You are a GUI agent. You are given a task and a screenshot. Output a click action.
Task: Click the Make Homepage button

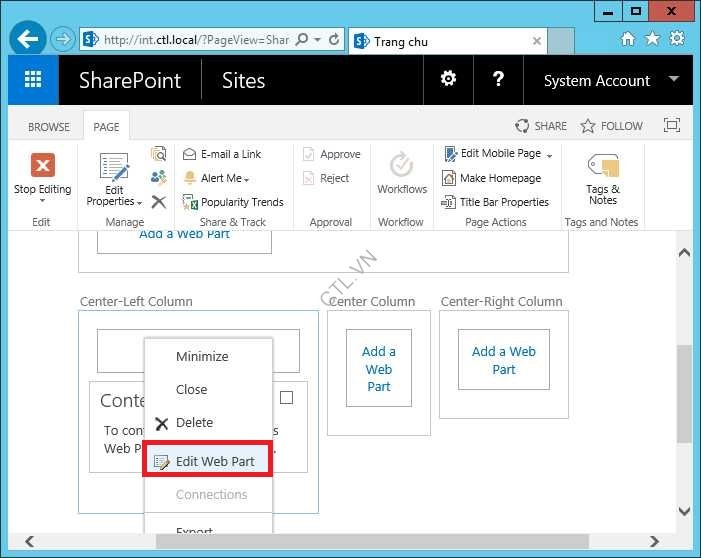[499, 178]
